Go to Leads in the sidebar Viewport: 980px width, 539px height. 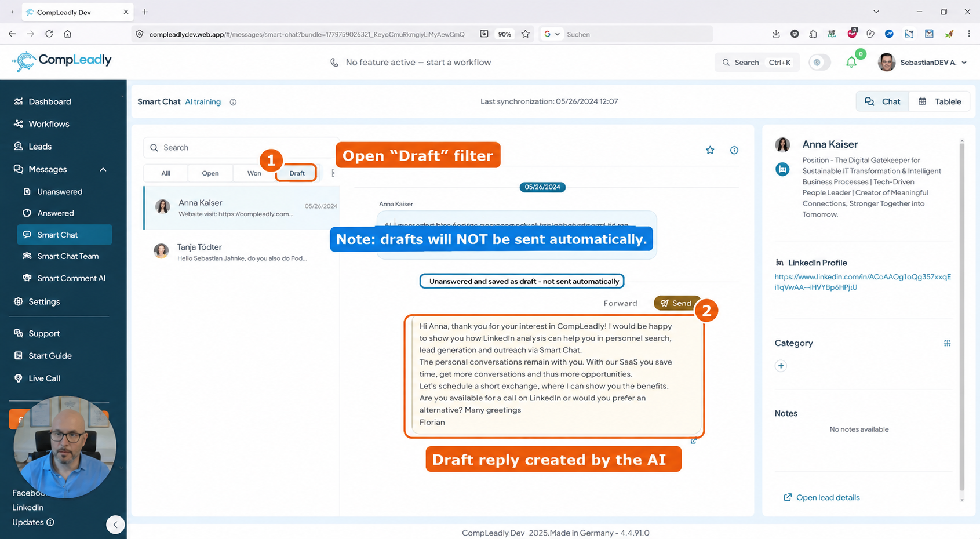click(x=40, y=147)
